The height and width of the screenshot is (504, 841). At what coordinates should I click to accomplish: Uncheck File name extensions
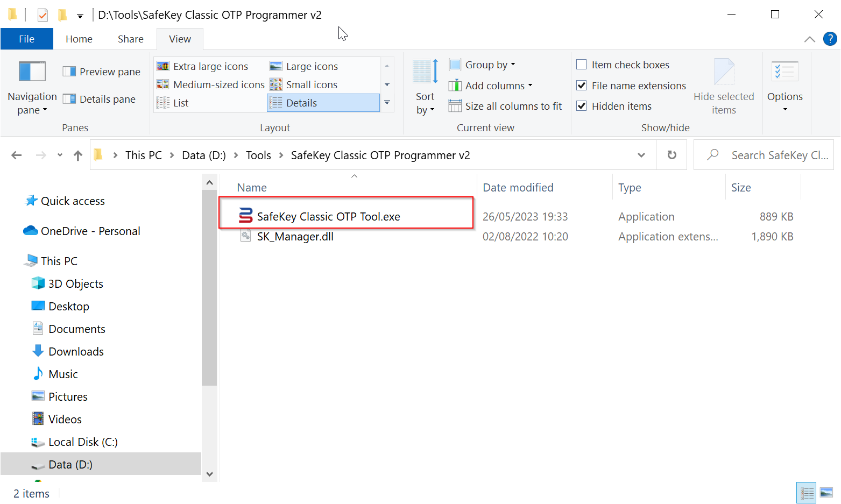(x=581, y=86)
